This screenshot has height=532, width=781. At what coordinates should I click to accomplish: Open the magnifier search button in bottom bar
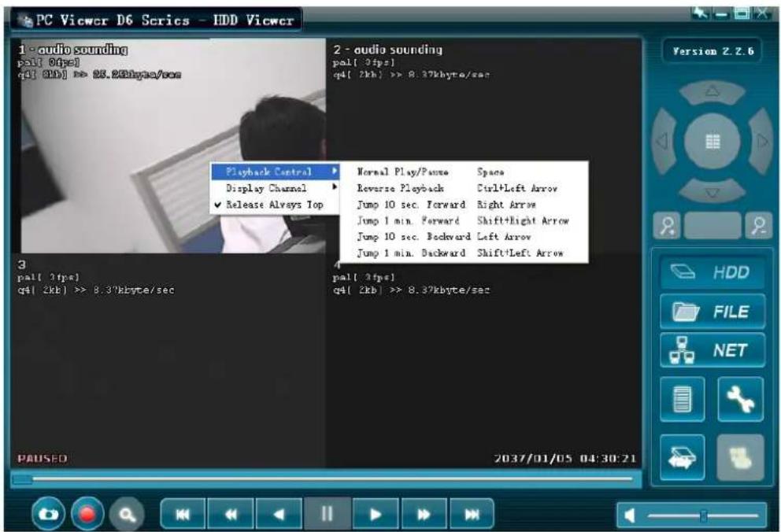(x=127, y=514)
